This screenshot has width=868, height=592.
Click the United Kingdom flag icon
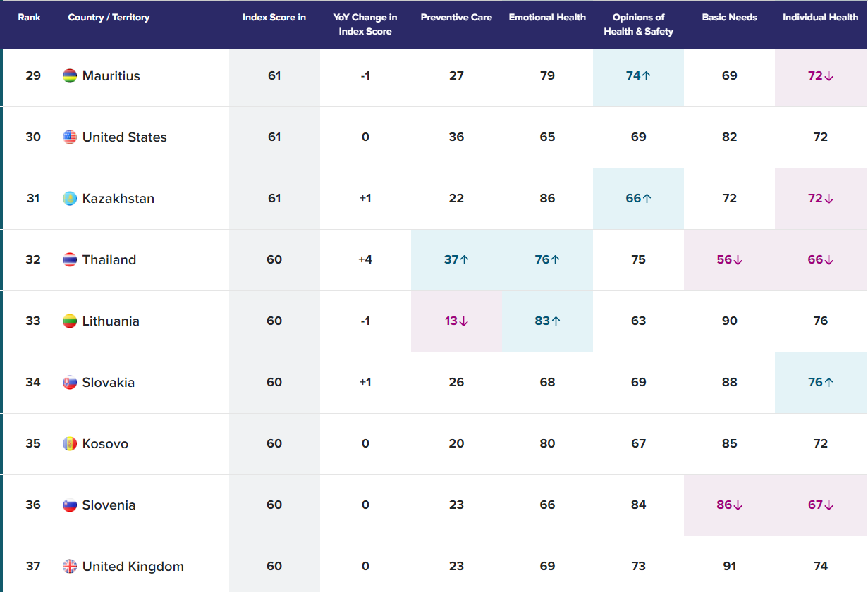(70, 567)
